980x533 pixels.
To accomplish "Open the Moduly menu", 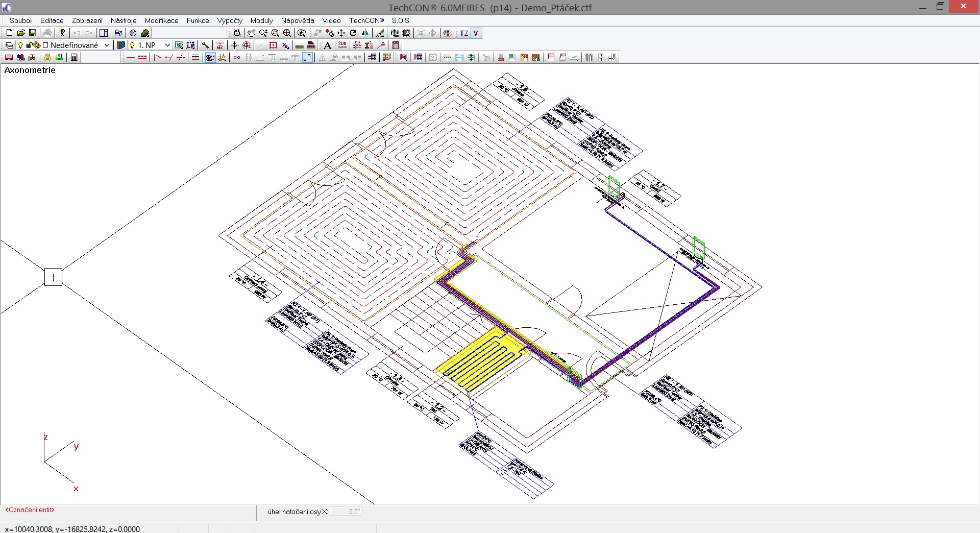I will pos(261,20).
